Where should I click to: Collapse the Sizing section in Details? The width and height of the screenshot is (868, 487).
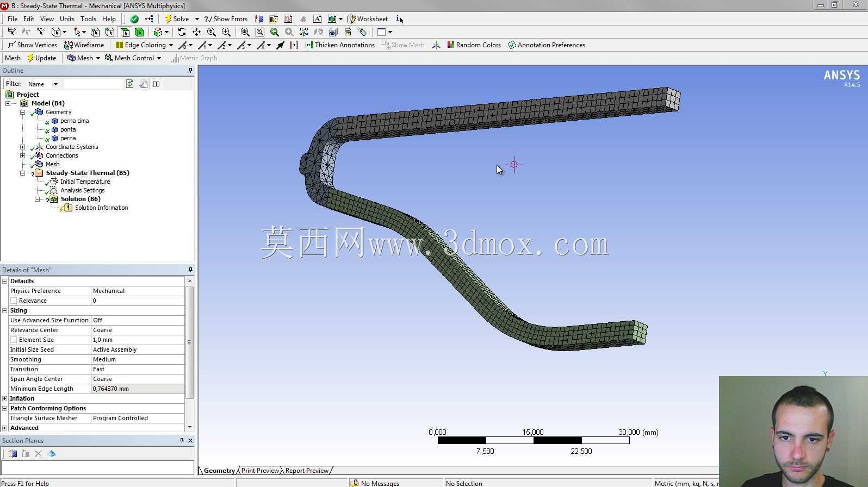pyautogui.click(x=5, y=310)
